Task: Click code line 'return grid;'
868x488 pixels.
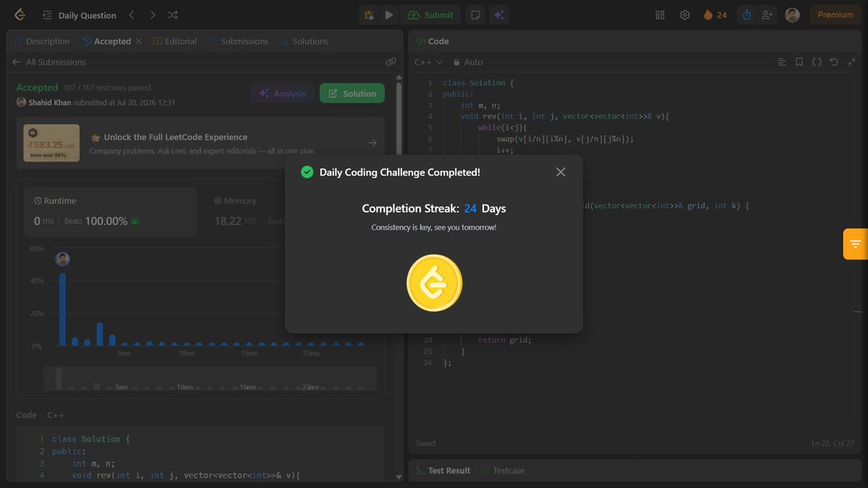Action: coord(505,340)
